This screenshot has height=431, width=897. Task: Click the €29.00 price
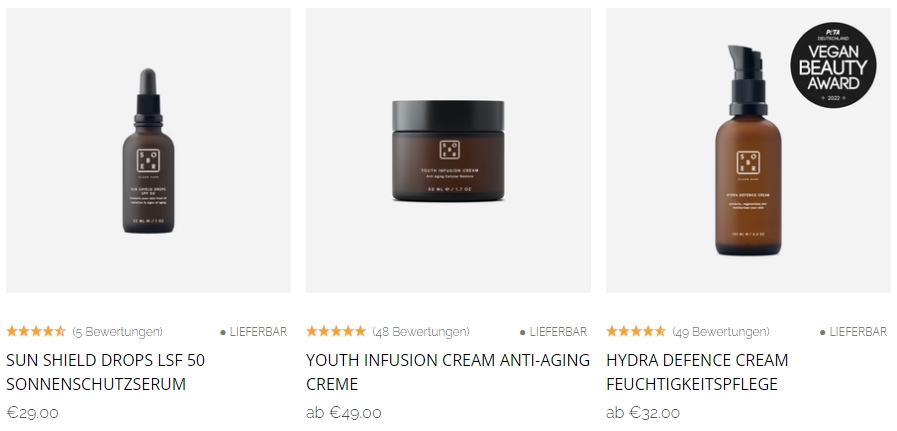(x=33, y=413)
